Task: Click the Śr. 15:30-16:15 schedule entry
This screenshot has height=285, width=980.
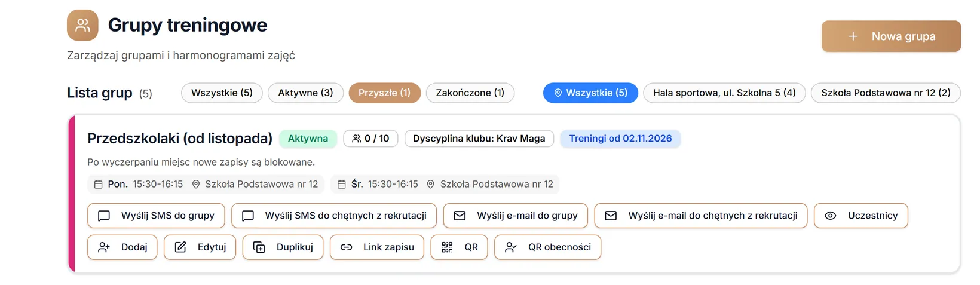Action: click(x=445, y=184)
